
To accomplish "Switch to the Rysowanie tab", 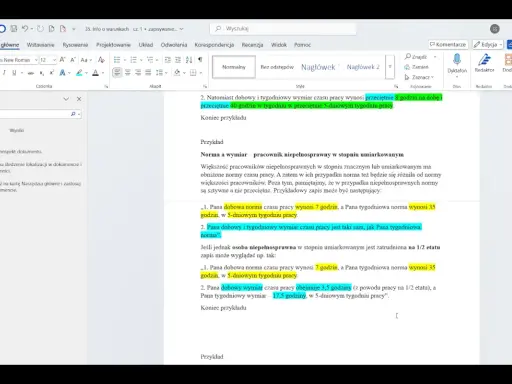I will [75, 45].
